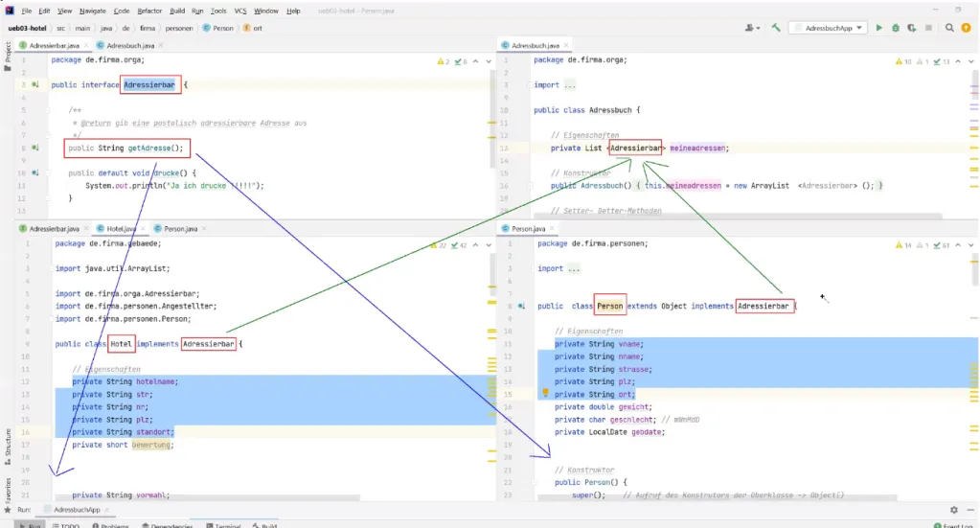
Task: Open Terminal tool window at bottom
Action: click(x=223, y=525)
